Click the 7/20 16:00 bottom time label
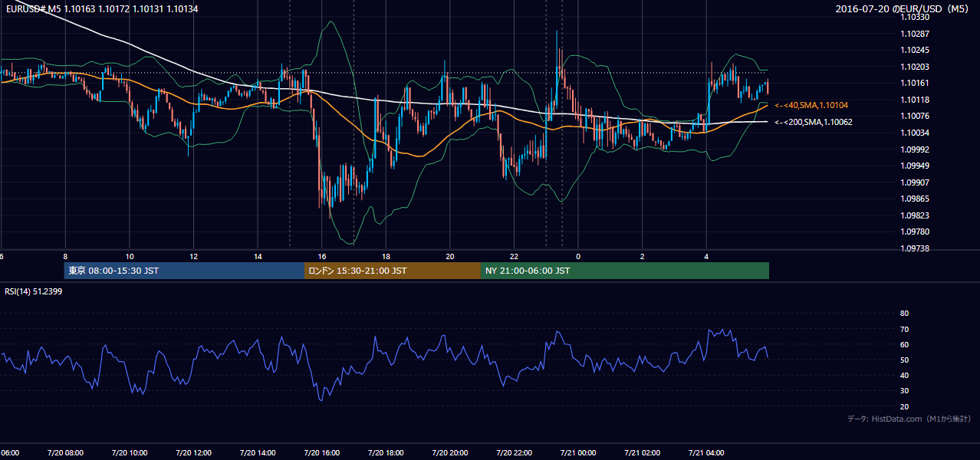Image resolution: width=980 pixels, height=460 pixels. coord(321,452)
